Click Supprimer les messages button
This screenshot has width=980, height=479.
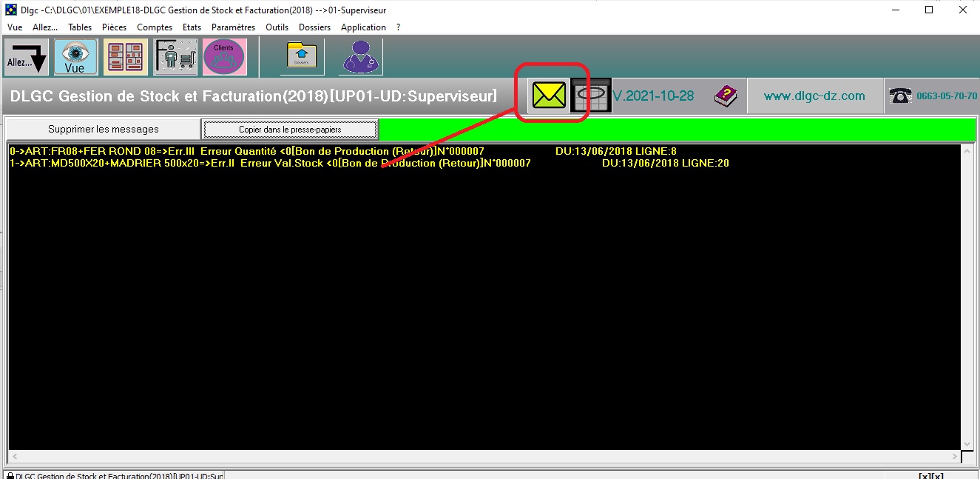coord(103,129)
